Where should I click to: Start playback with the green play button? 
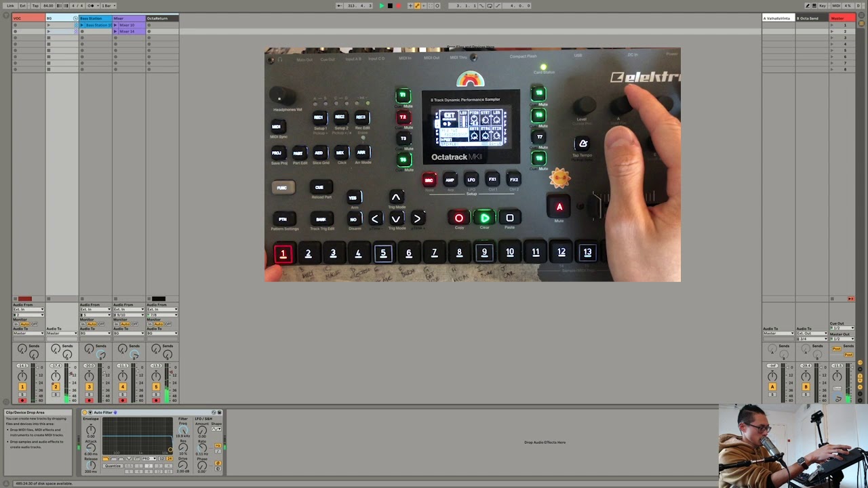coord(381,5)
